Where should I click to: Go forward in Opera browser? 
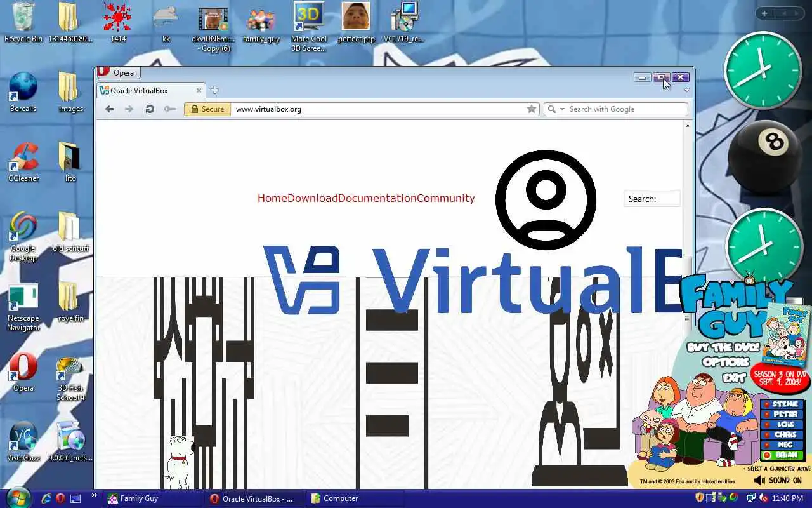point(129,109)
